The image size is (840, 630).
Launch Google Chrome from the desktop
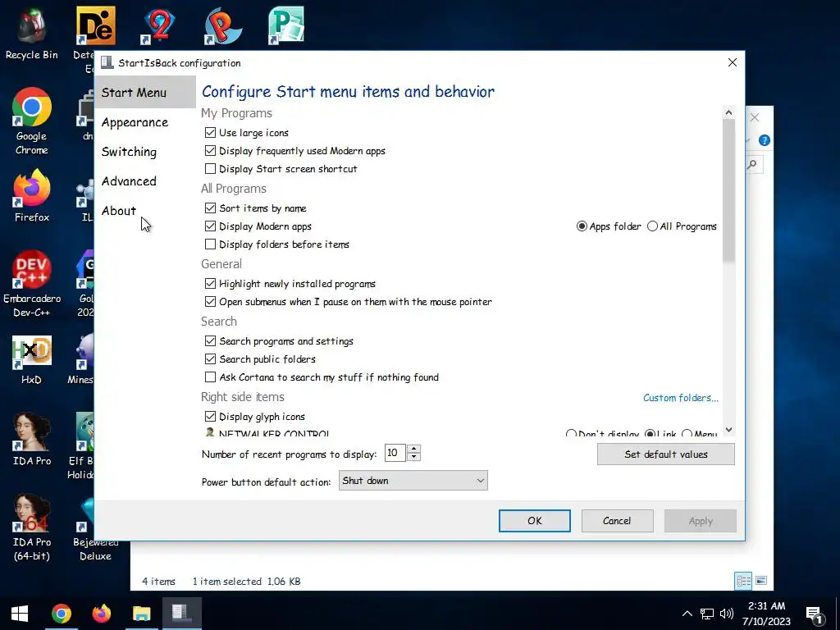[x=32, y=120]
